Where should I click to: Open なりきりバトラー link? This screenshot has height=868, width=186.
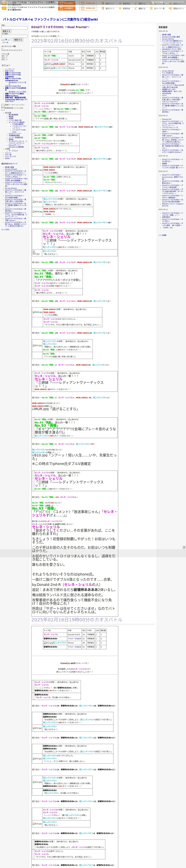coord(15,134)
